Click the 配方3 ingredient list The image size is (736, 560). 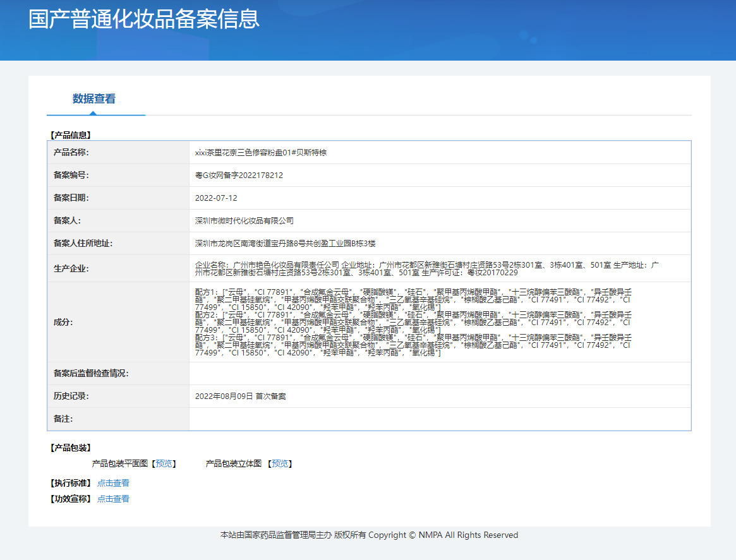coord(413,345)
